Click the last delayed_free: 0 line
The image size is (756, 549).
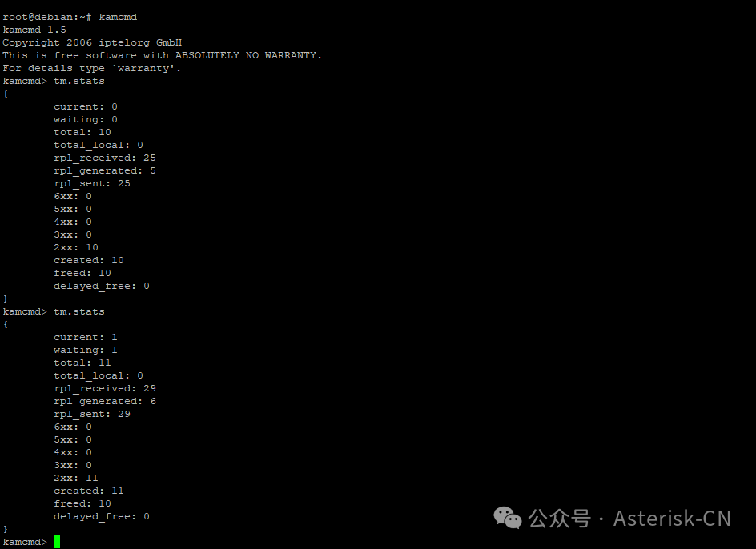click(101, 516)
